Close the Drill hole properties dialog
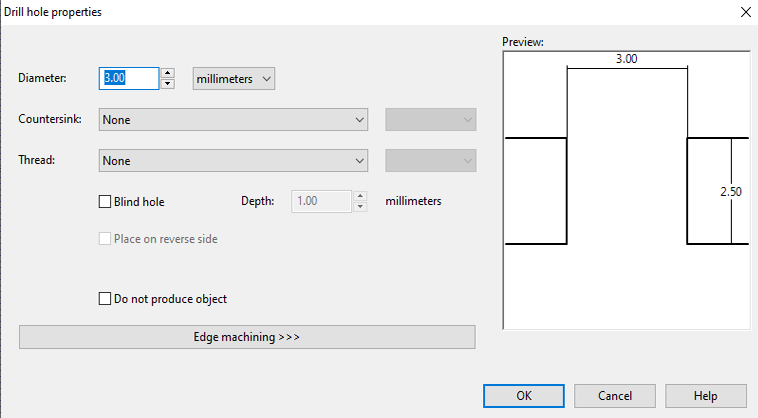Screen dimensions: 758x418 tap(744, 12)
